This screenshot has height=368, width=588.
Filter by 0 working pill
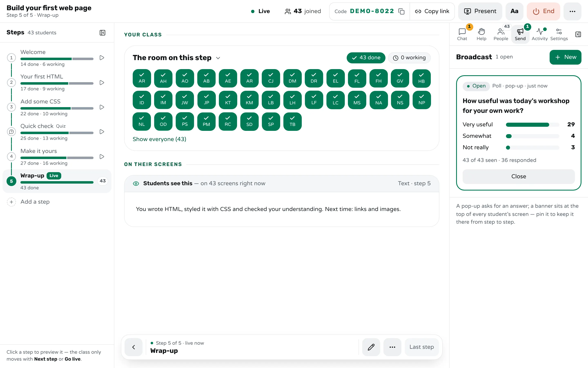[409, 58]
